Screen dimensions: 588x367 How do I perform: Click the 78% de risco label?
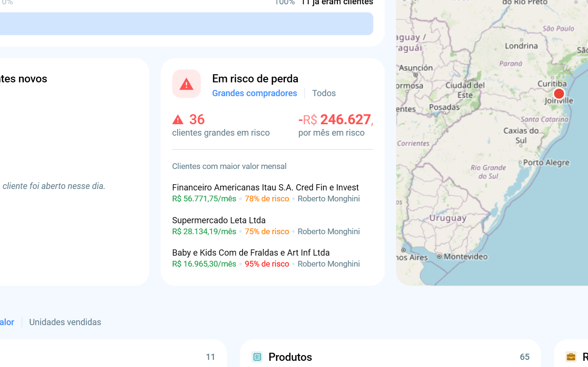[267, 198]
